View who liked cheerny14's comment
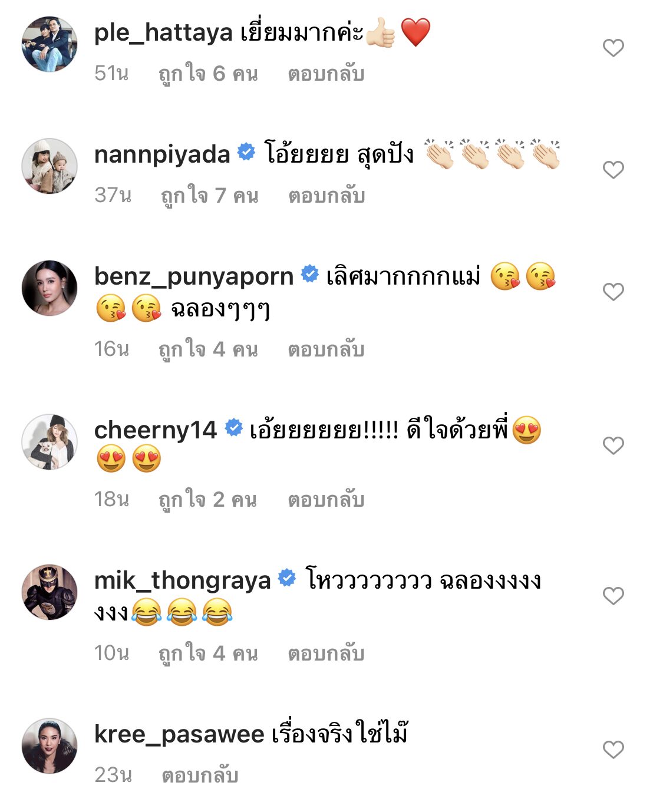663x812 pixels. [x=207, y=500]
